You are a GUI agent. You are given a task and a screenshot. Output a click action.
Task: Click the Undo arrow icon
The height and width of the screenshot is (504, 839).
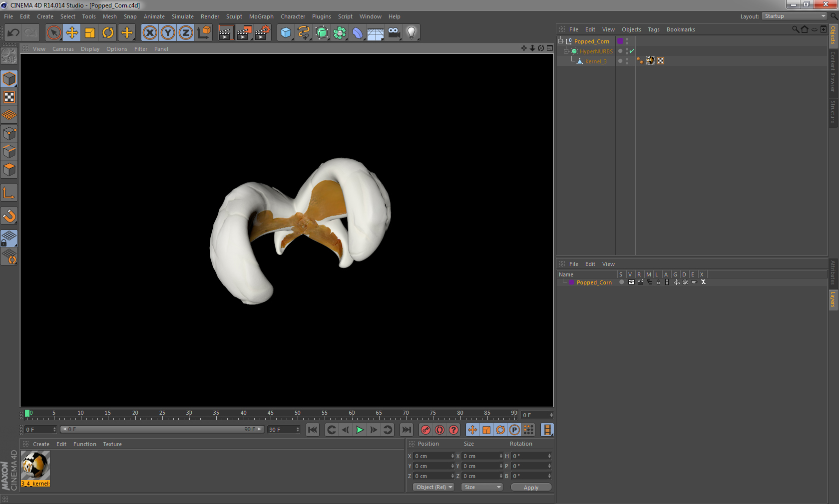13,33
